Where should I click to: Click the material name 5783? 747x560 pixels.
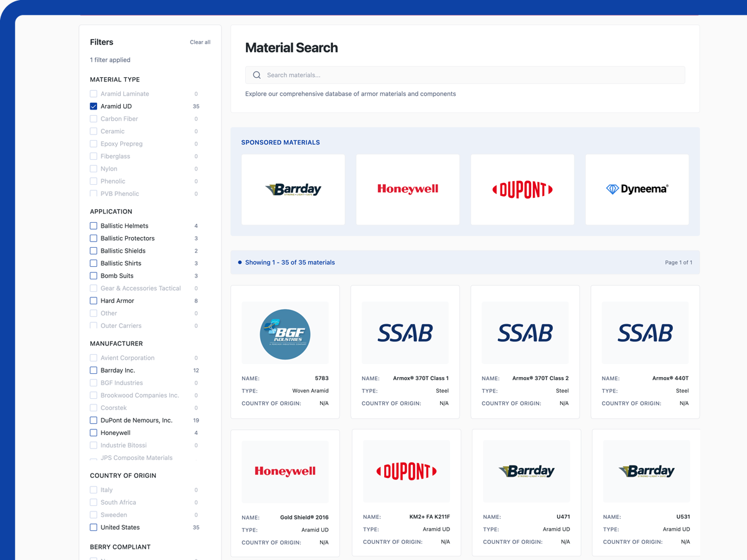click(x=322, y=378)
